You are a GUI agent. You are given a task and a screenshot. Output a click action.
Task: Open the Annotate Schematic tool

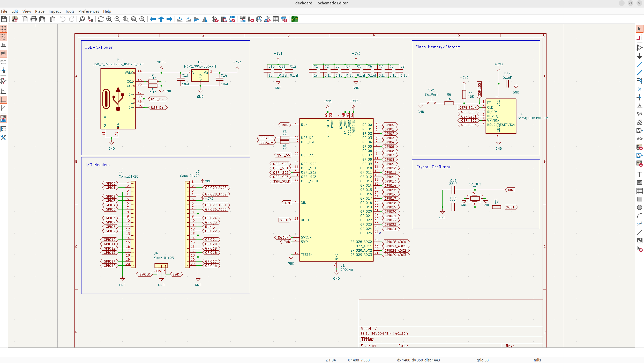[243, 19]
